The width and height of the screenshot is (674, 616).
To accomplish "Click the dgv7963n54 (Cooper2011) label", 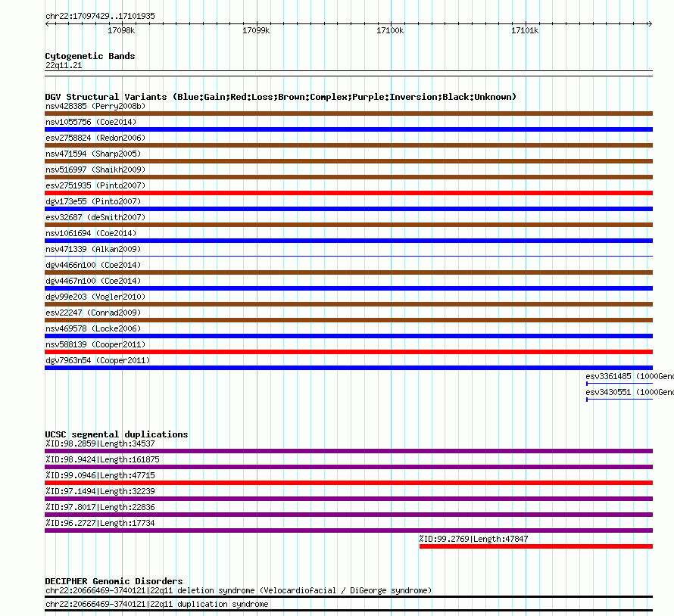I will click(98, 360).
